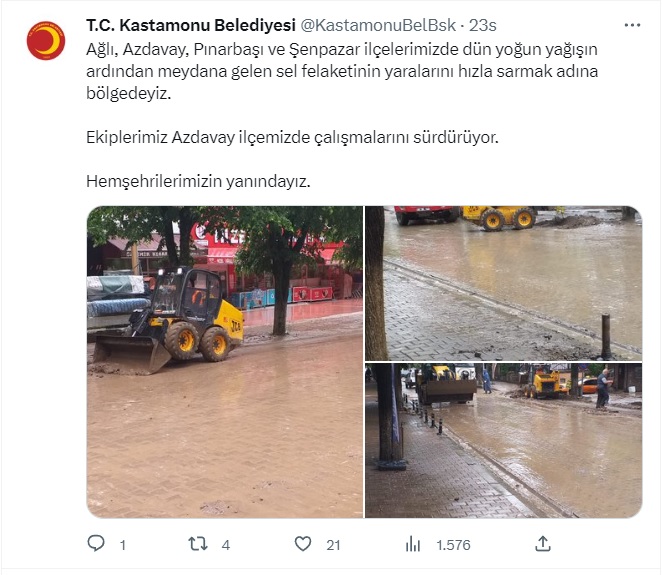Click the retweet count number 4
Screen dimensions: 663x575
pyautogui.click(x=226, y=545)
